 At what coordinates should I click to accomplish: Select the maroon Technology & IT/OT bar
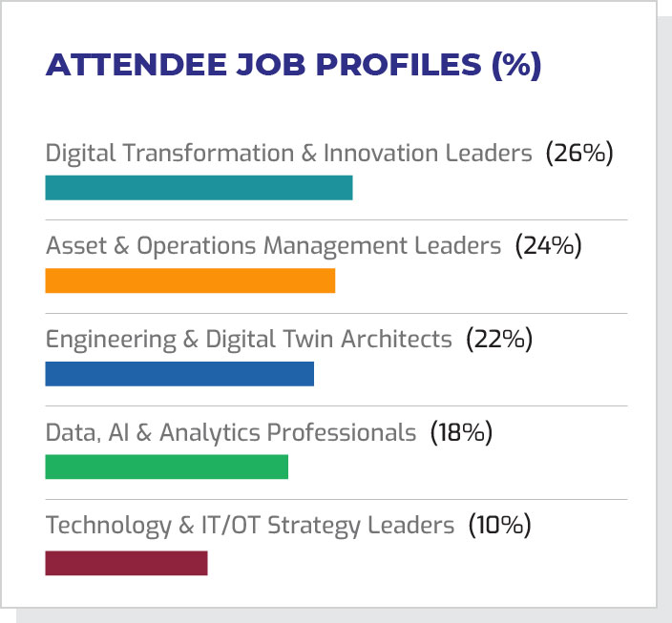click(x=126, y=563)
